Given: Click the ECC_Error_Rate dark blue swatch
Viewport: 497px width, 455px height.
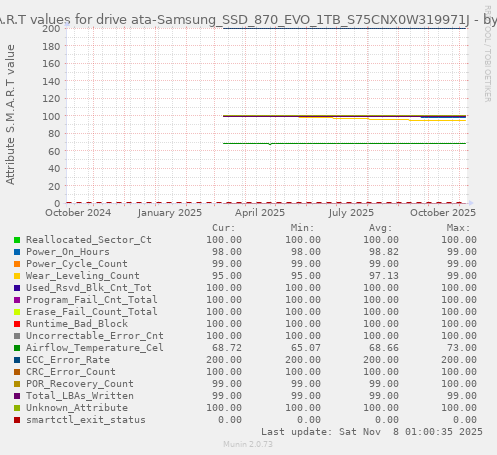Looking at the screenshot, I should click(x=17, y=360).
